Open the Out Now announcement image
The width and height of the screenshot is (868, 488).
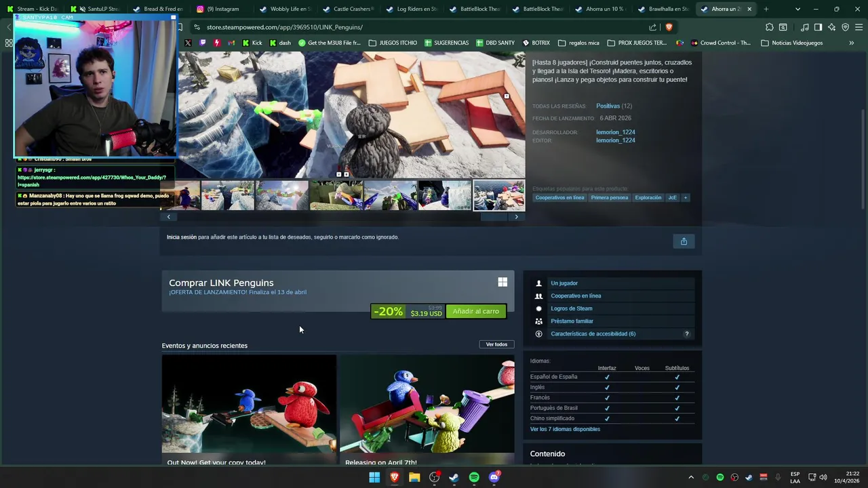(249, 404)
